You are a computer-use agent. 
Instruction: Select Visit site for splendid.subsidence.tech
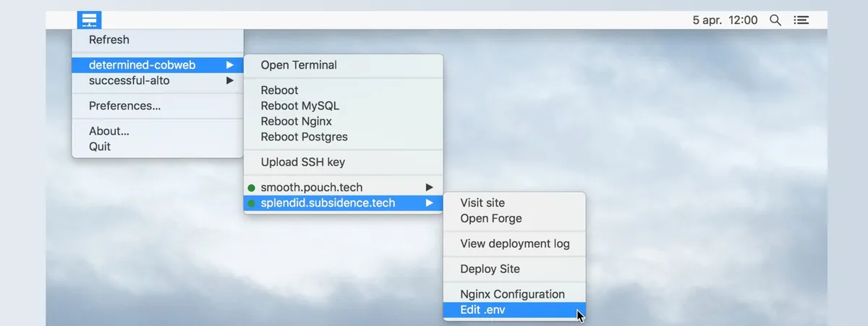(482, 203)
